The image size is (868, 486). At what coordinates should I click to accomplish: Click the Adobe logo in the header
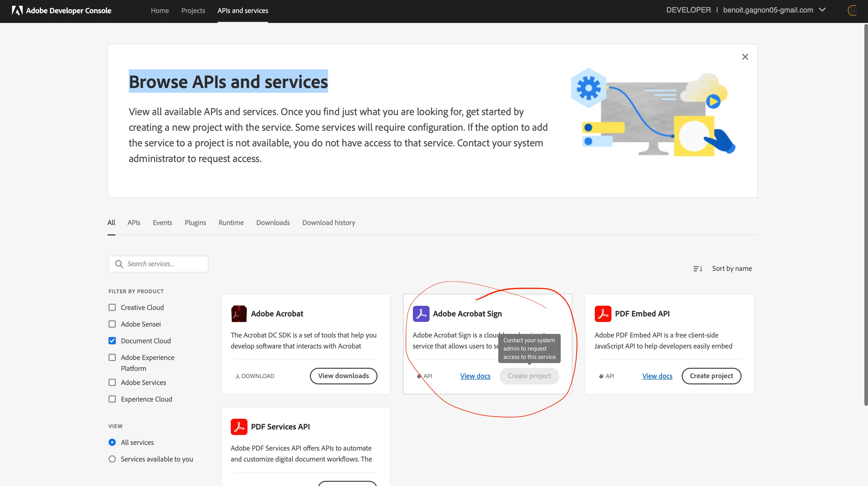pos(17,10)
